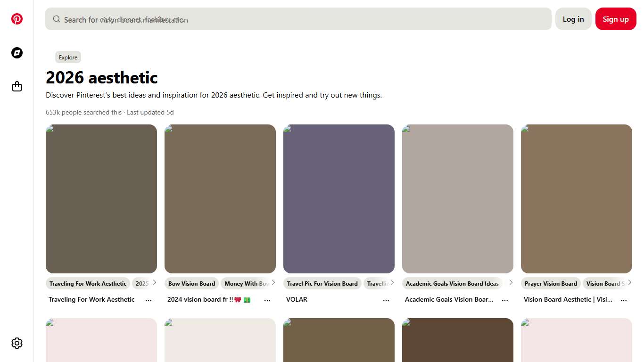Click the red Sign up button
This screenshot has width=644, height=362.
615,19
